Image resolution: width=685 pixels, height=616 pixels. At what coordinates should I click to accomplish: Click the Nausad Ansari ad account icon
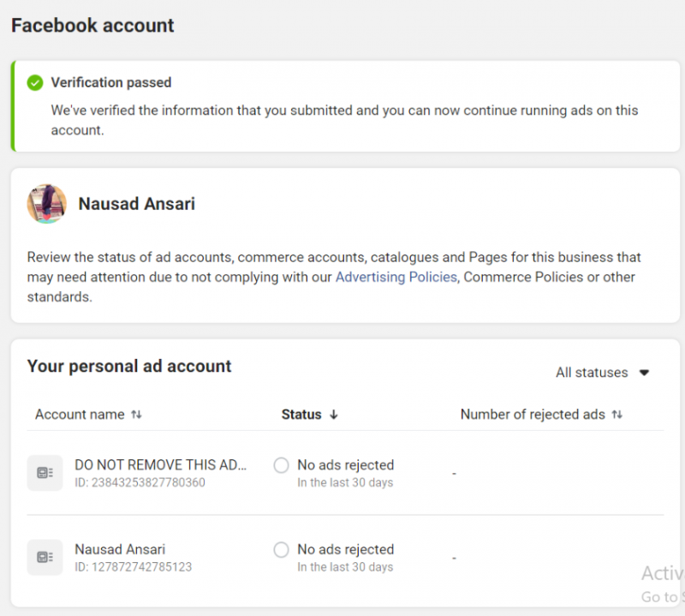click(x=45, y=557)
